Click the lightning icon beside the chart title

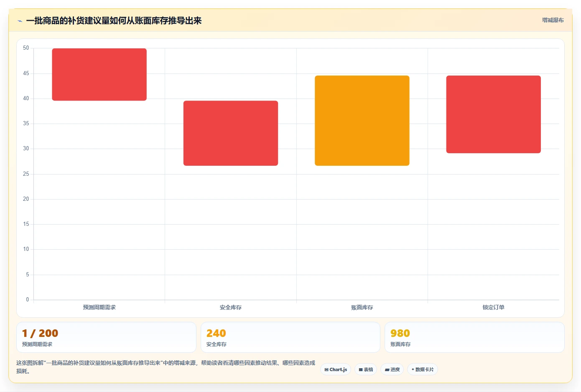[x=20, y=21]
